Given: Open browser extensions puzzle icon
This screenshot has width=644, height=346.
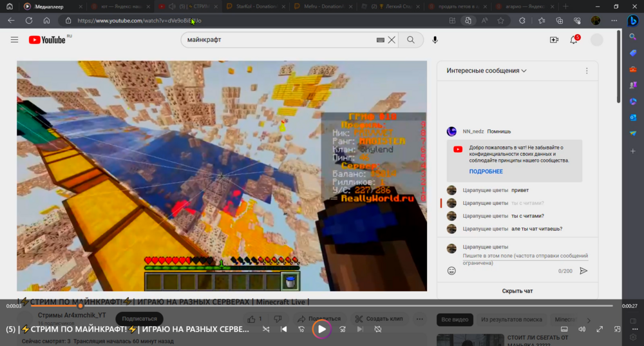Looking at the screenshot, I should coord(522,21).
